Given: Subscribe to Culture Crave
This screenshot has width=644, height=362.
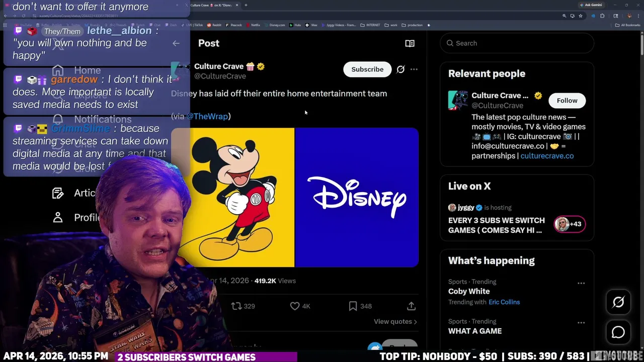Looking at the screenshot, I should click(x=367, y=69).
